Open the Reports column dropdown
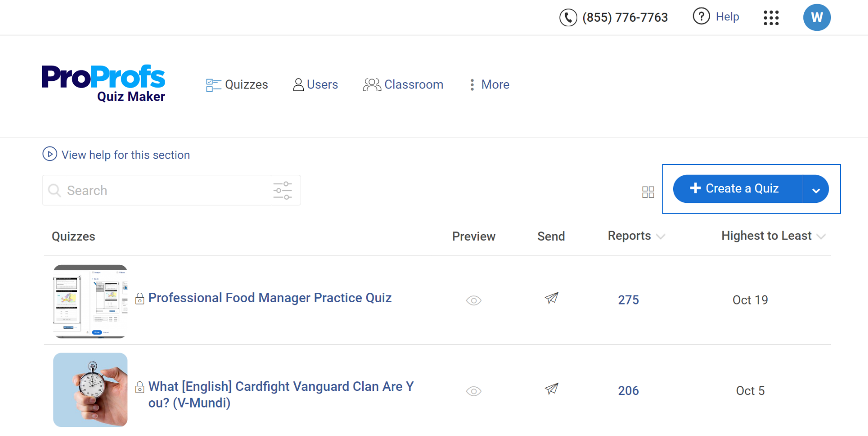Screen dimensions: 868x436 point(660,236)
